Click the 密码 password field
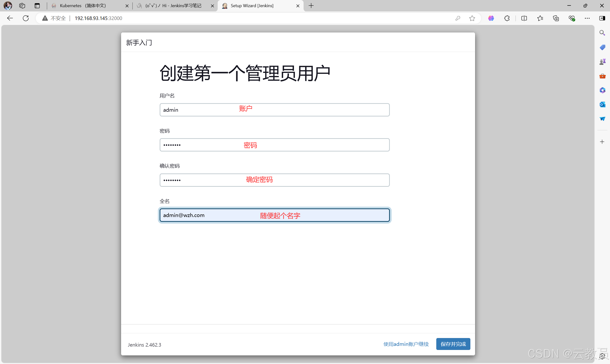Viewport: 610px width, 364px height. 274,145
